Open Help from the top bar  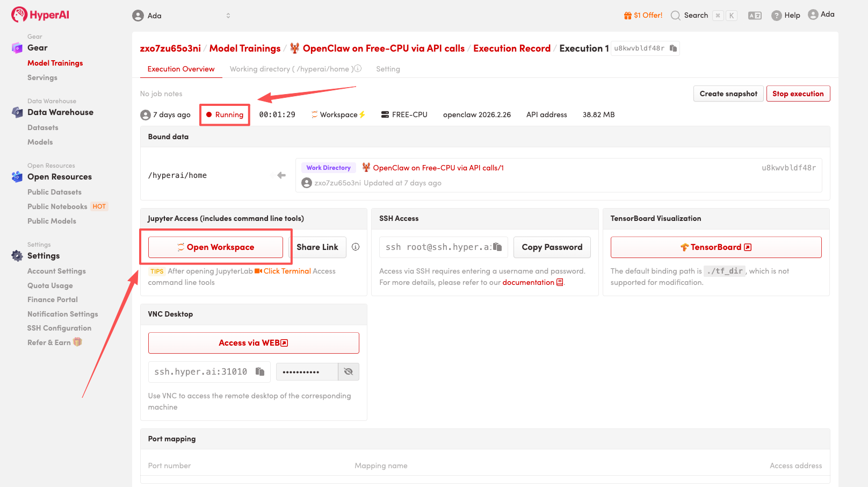(x=786, y=16)
